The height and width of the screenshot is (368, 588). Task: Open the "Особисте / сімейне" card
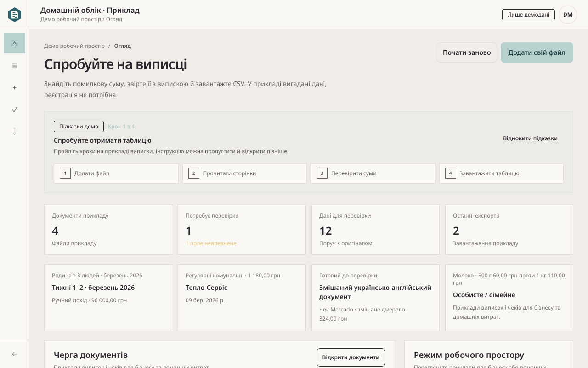(509, 298)
